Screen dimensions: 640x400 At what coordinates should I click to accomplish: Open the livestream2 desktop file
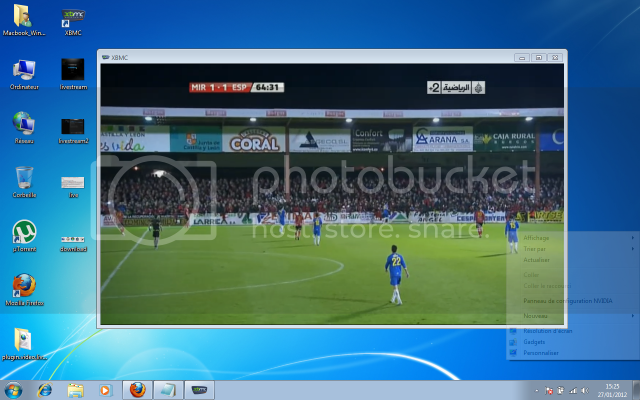73,131
